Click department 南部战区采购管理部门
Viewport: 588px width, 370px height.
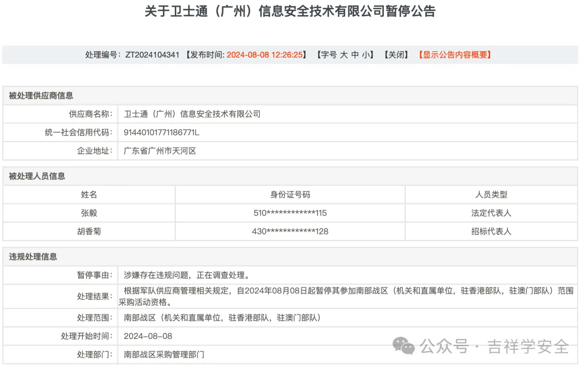[x=164, y=355]
